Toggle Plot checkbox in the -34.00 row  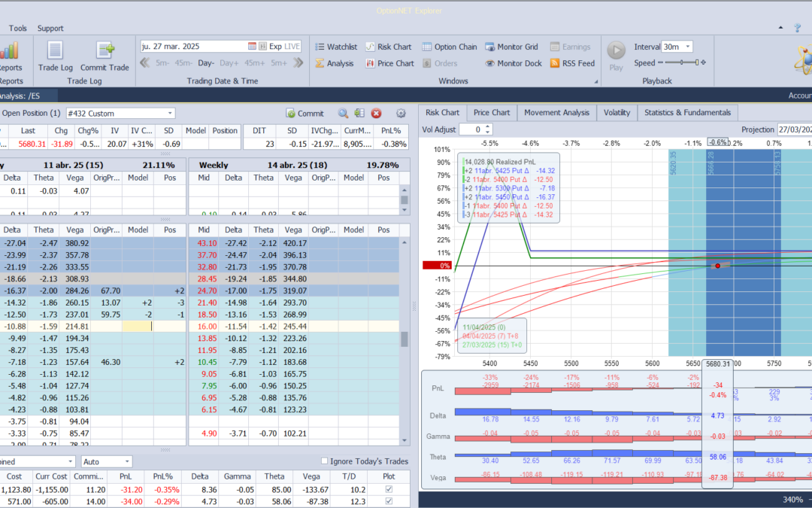click(389, 501)
